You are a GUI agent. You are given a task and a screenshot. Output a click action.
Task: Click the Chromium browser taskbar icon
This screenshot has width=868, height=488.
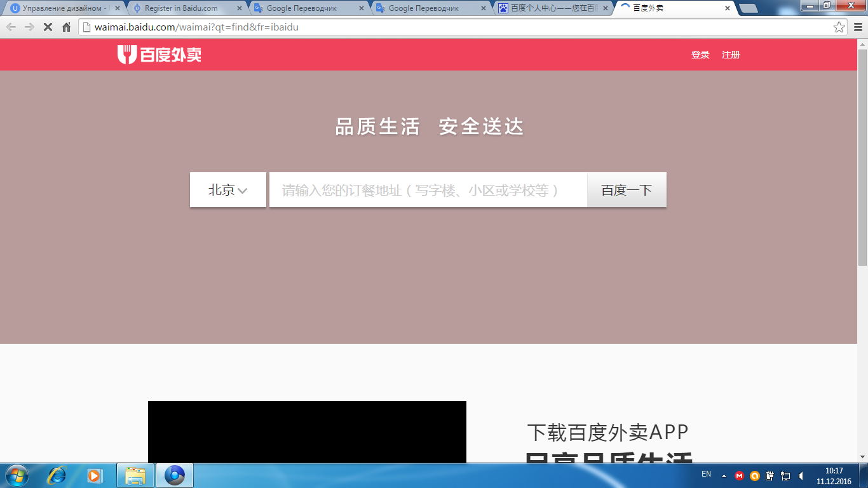pos(174,475)
